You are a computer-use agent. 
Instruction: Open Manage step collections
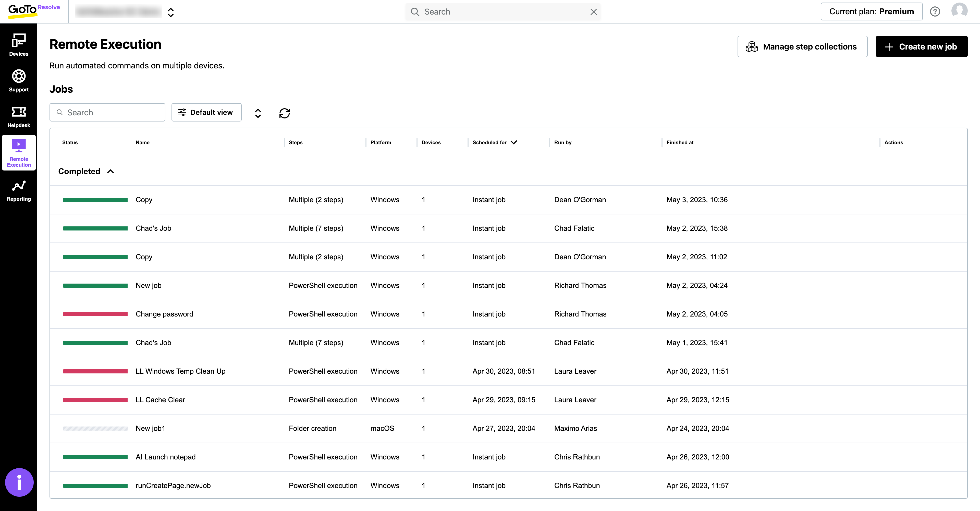(x=802, y=46)
